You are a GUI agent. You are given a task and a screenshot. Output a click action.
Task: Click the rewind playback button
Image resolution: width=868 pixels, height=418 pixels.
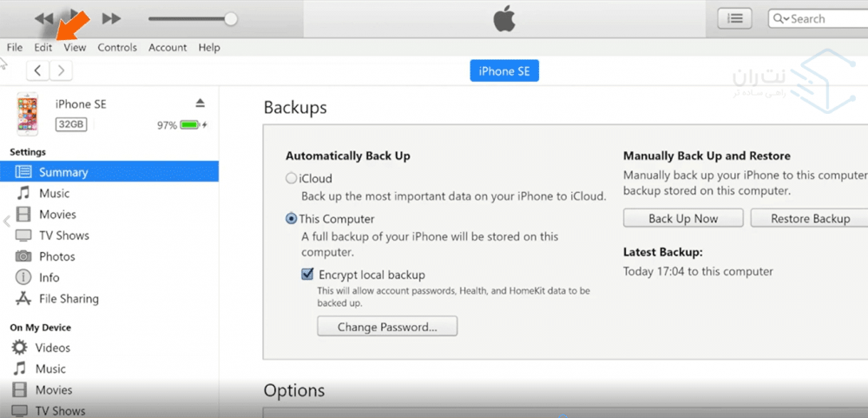click(45, 18)
